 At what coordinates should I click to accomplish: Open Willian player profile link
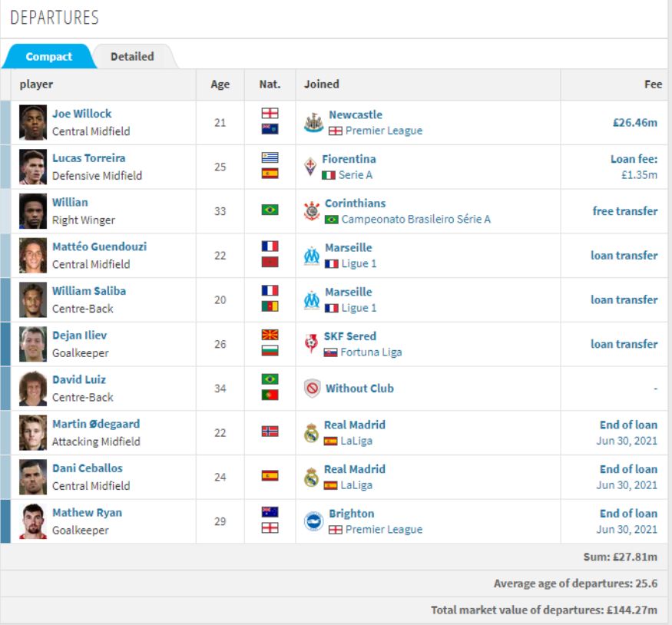71,202
